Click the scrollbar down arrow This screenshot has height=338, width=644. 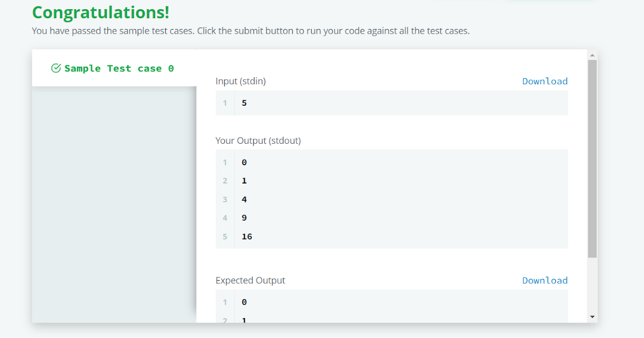tap(592, 317)
